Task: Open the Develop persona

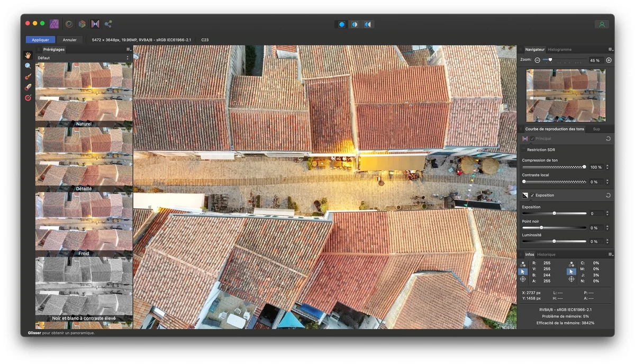Action: point(82,24)
